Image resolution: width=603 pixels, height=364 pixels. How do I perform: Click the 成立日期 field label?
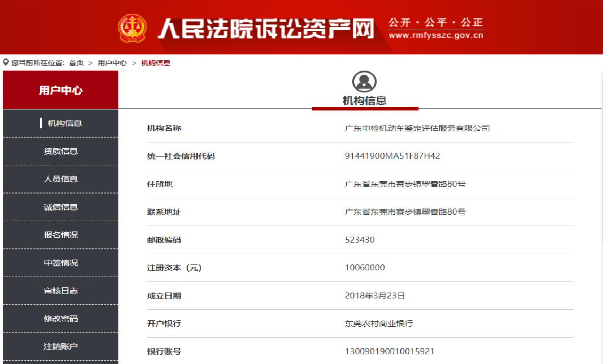[164, 296]
